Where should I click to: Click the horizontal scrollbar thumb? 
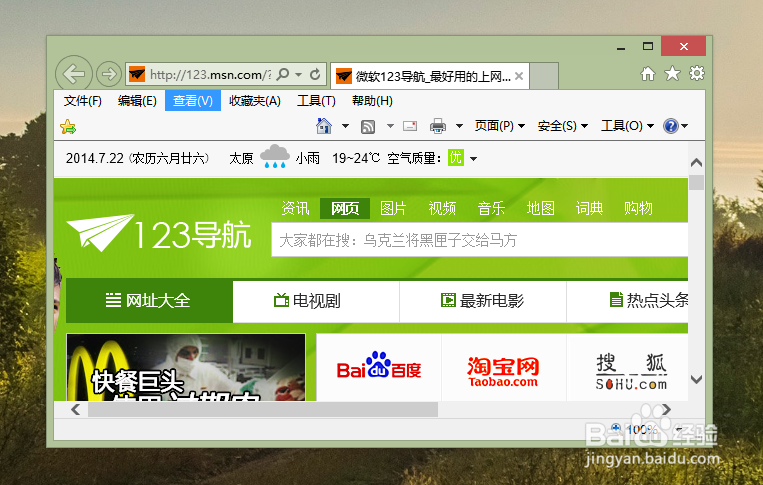(x=263, y=410)
